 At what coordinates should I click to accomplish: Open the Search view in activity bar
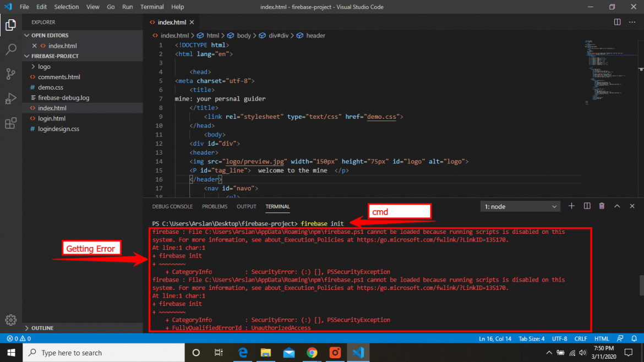(x=10, y=50)
